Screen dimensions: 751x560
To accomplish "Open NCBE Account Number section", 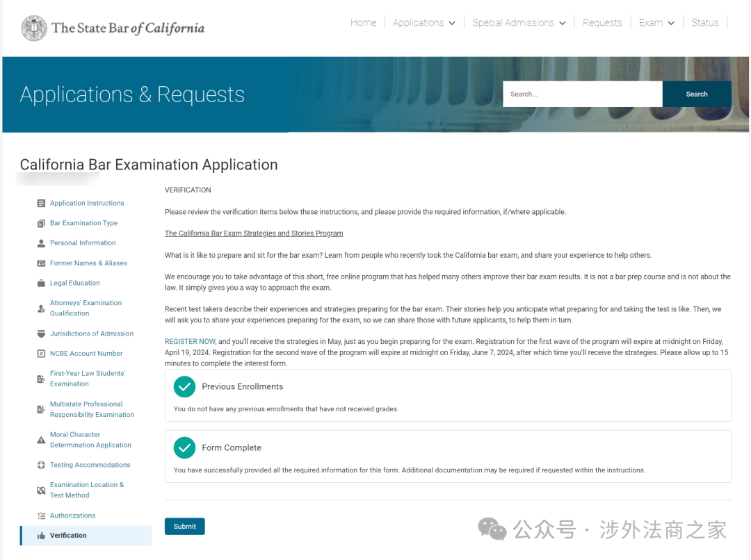I will pos(86,354).
